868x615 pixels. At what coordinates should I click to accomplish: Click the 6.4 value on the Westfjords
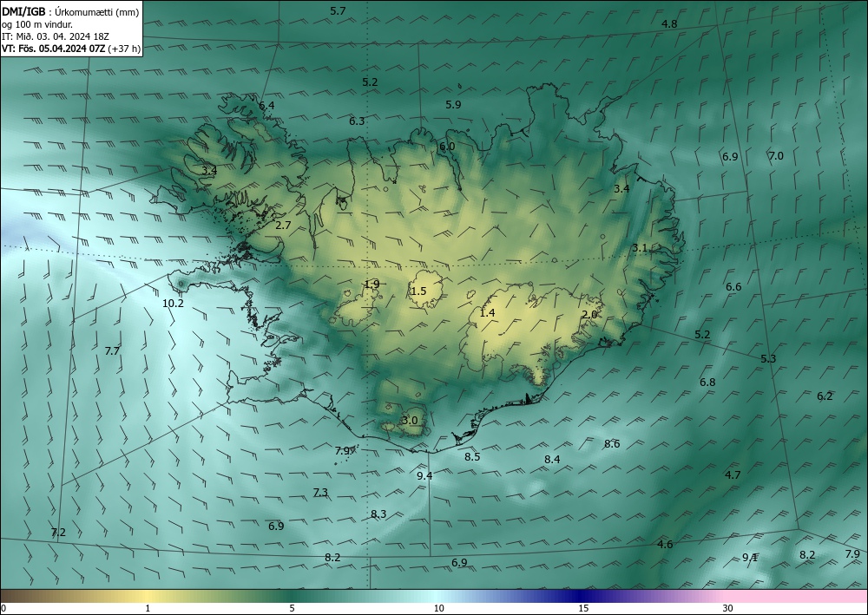[266, 105]
